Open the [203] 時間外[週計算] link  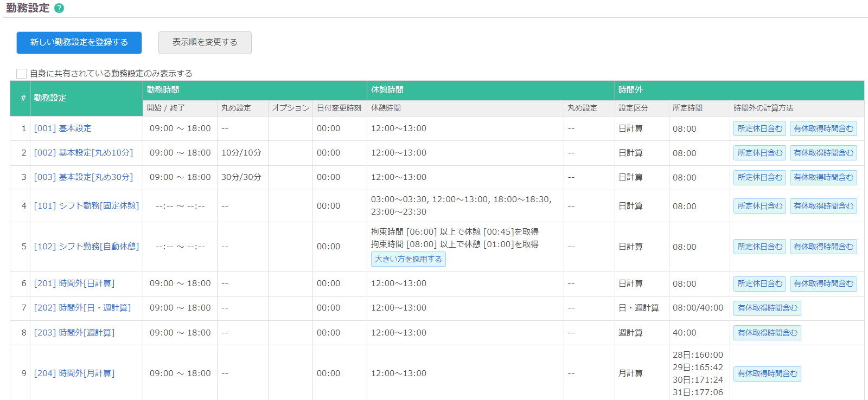point(74,333)
